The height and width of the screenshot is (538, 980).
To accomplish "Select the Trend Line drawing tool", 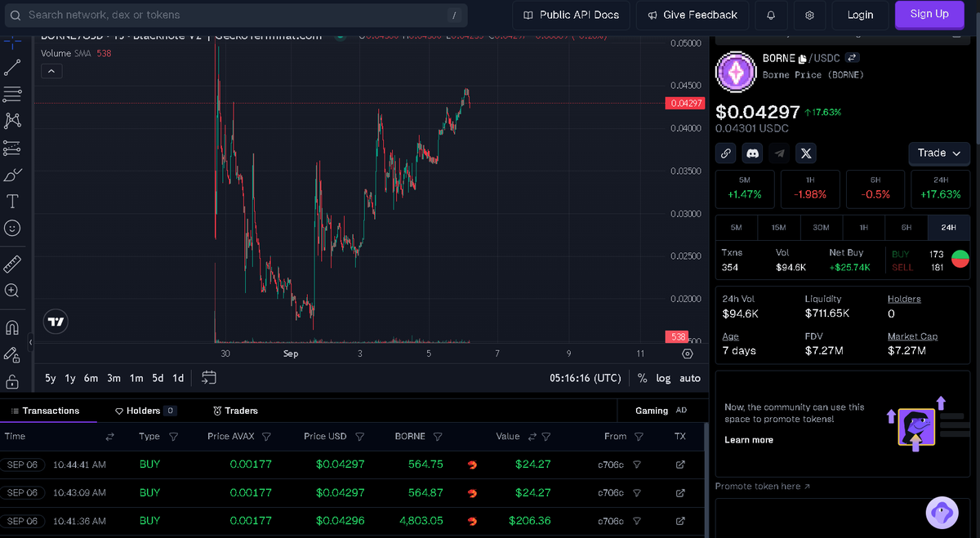I will coord(11,67).
